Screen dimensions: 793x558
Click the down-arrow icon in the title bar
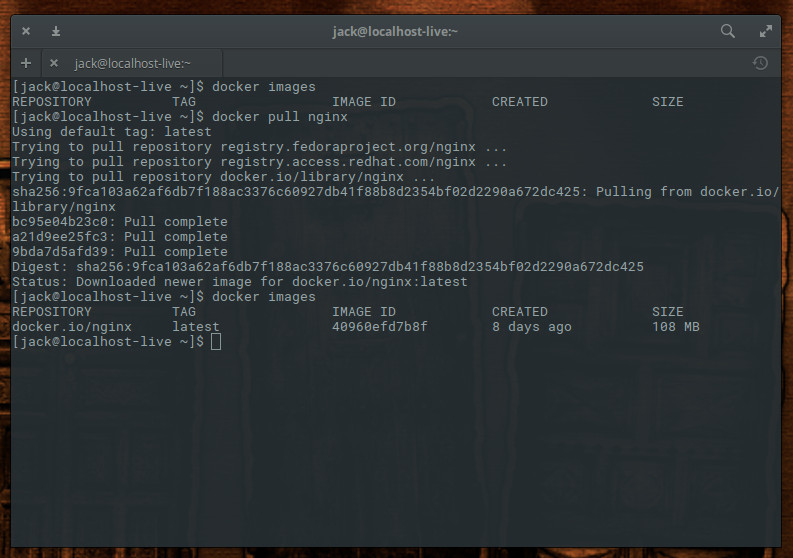click(x=56, y=31)
